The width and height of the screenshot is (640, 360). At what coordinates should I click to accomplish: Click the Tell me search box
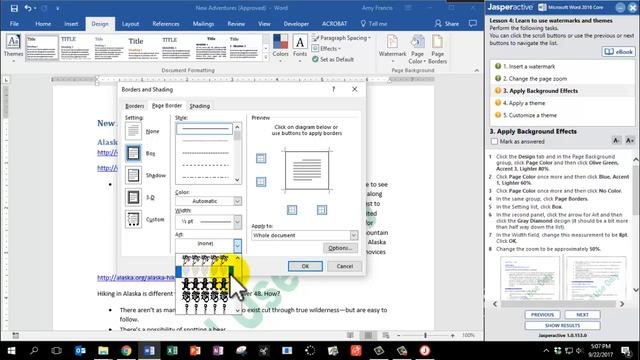(x=374, y=24)
